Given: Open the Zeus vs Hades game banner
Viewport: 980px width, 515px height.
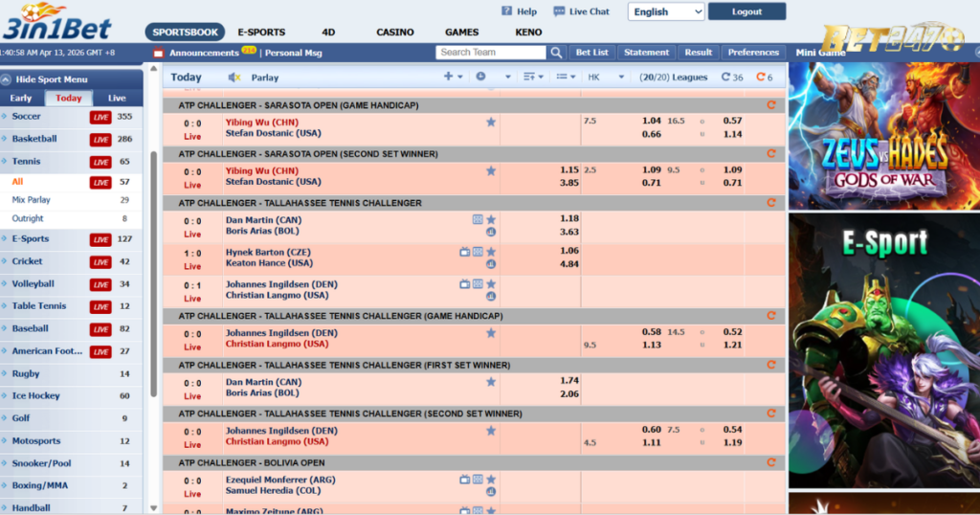Looking at the screenshot, I should coord(883,136).
